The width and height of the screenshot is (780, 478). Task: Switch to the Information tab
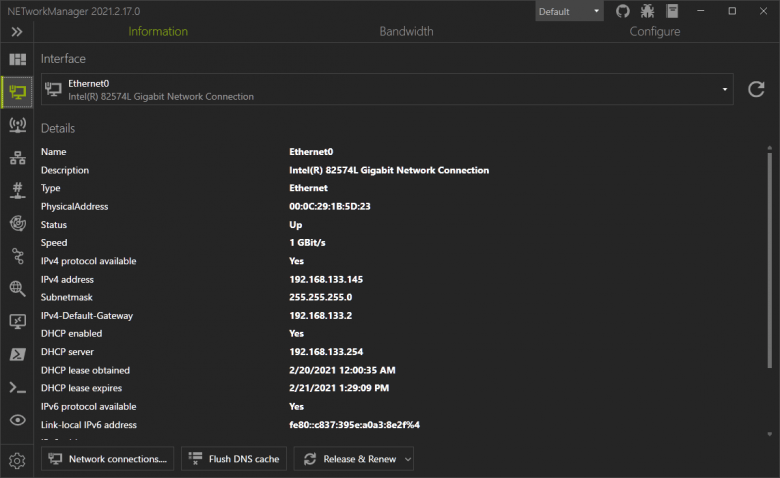(x=158, y=31)
